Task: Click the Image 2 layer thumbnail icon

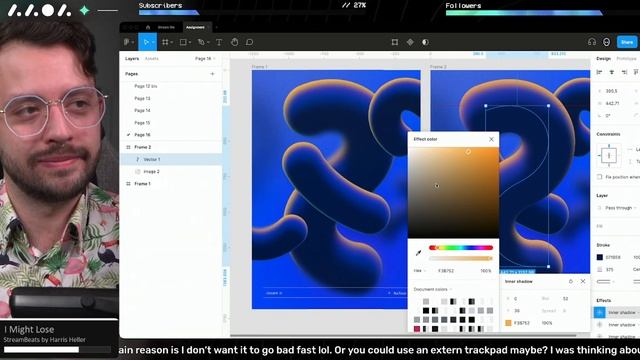Action: [138, 171]
